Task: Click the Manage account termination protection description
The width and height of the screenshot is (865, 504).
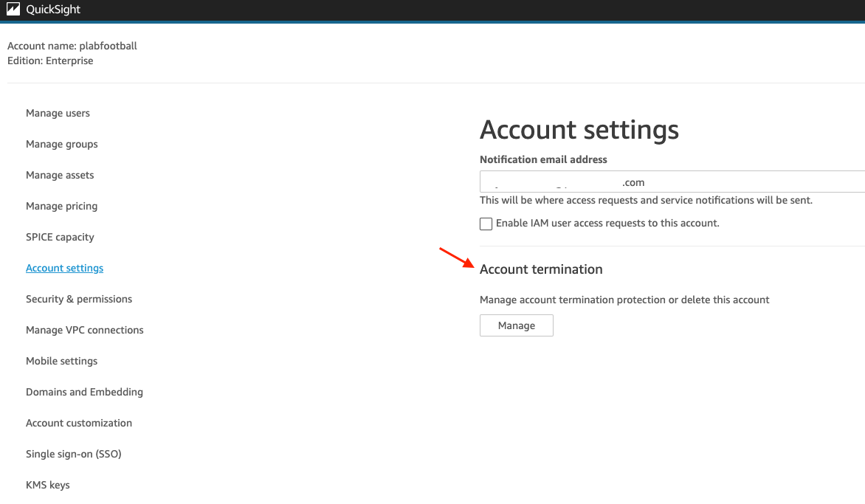Action: pos(624,300)
